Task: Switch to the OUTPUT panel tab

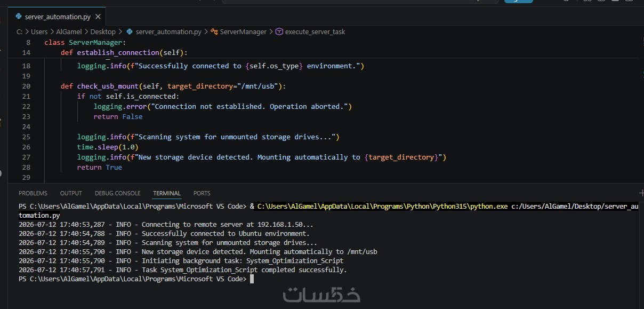Action: pyautogui.click(x=71, y=193)
